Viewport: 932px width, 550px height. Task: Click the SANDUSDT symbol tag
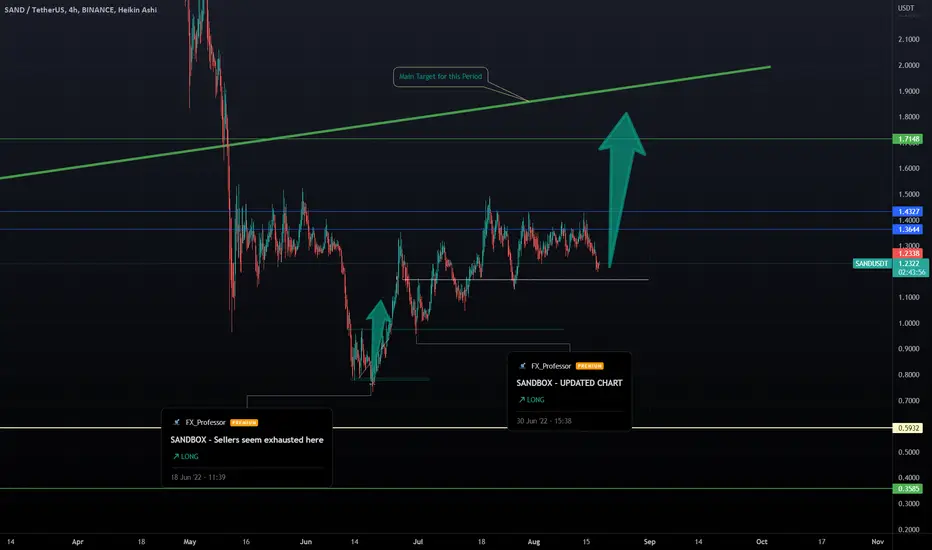(x=871, y=263)
